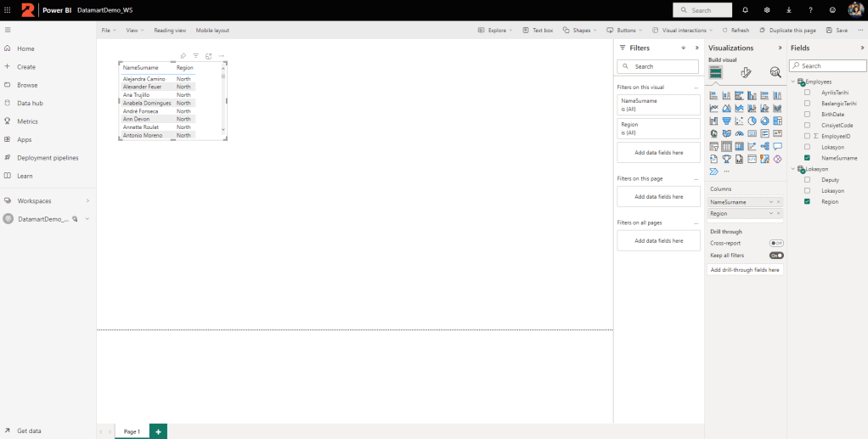Open the Analytics magnifier icon in Visualizations
Screen dimensions: 868x439
point(775,73)
